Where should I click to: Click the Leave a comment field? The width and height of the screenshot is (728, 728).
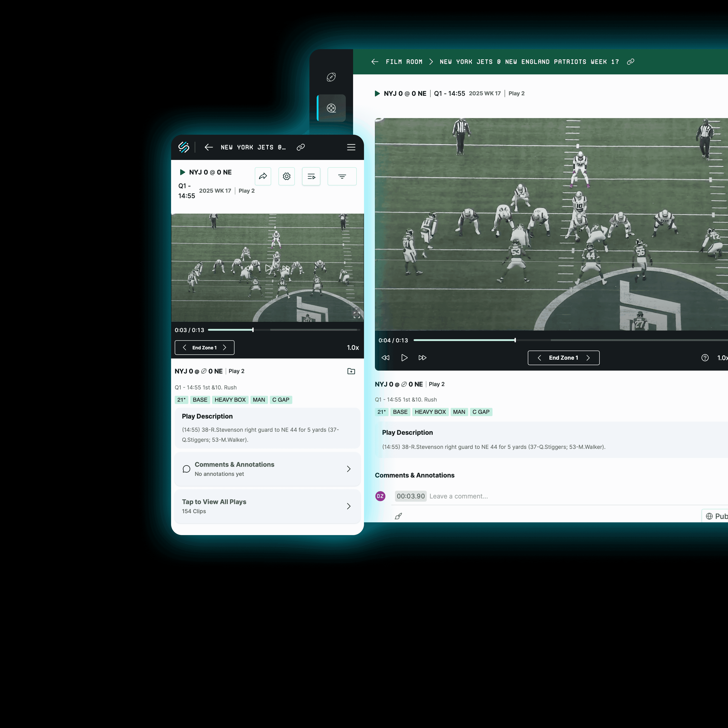[458, 496]
